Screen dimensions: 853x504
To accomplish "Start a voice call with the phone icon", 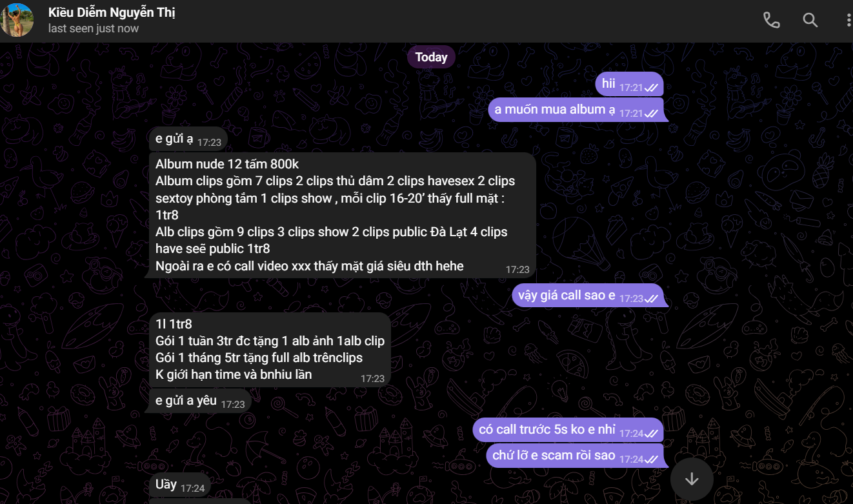I will tap(771, 20).
